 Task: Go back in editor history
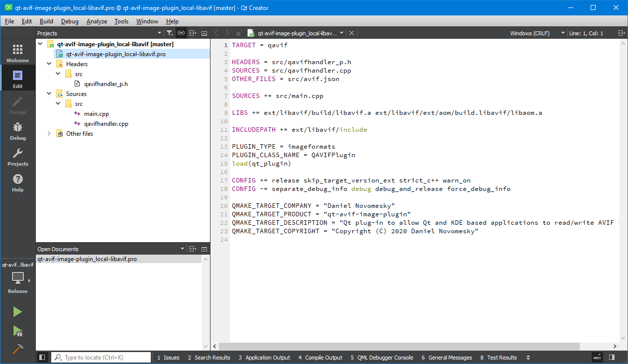pos(216,33)
